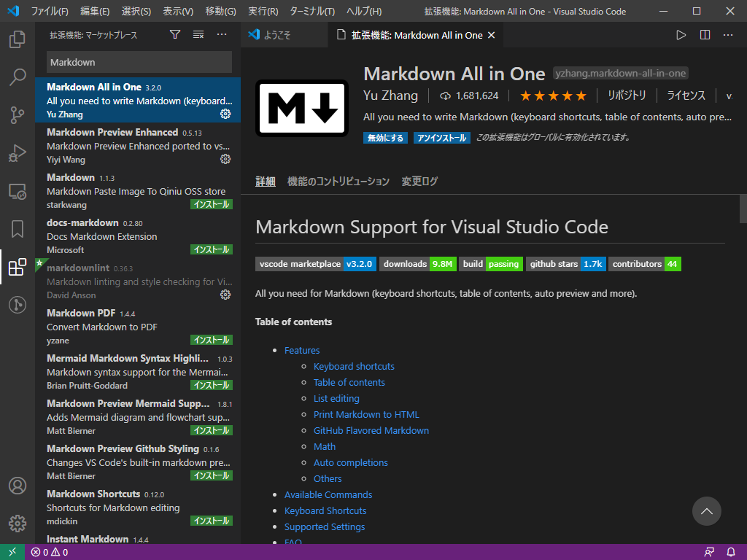Select the 変更ログ tab

coord(419,182)
